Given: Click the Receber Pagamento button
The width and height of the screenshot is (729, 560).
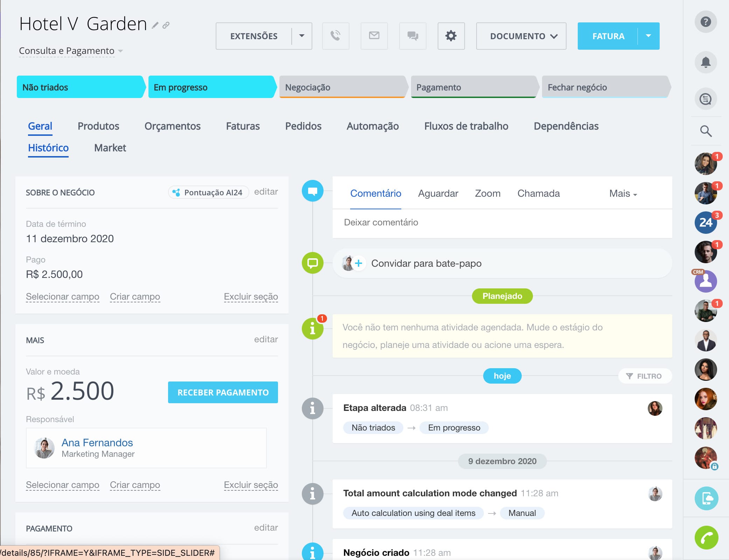Looking at the screenshot, I should tap(223, 392).
